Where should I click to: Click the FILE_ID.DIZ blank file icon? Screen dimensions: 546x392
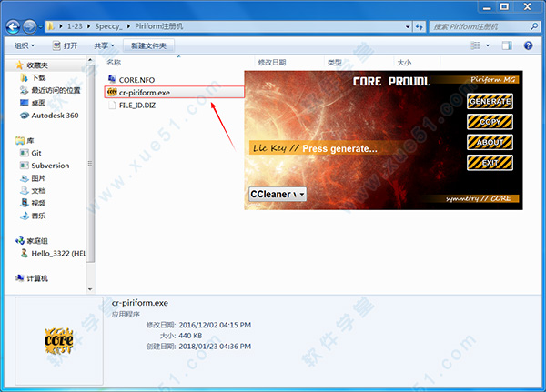[112, 106]
